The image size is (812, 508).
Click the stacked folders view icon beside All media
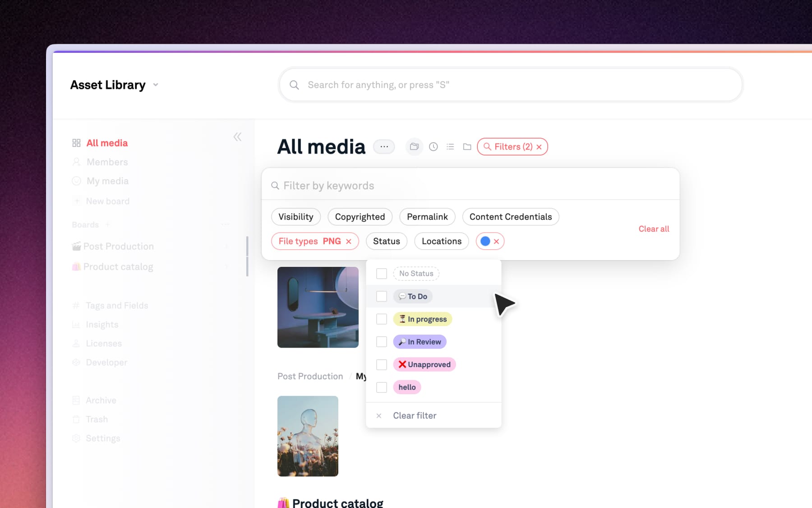click(x=414, y=147)
